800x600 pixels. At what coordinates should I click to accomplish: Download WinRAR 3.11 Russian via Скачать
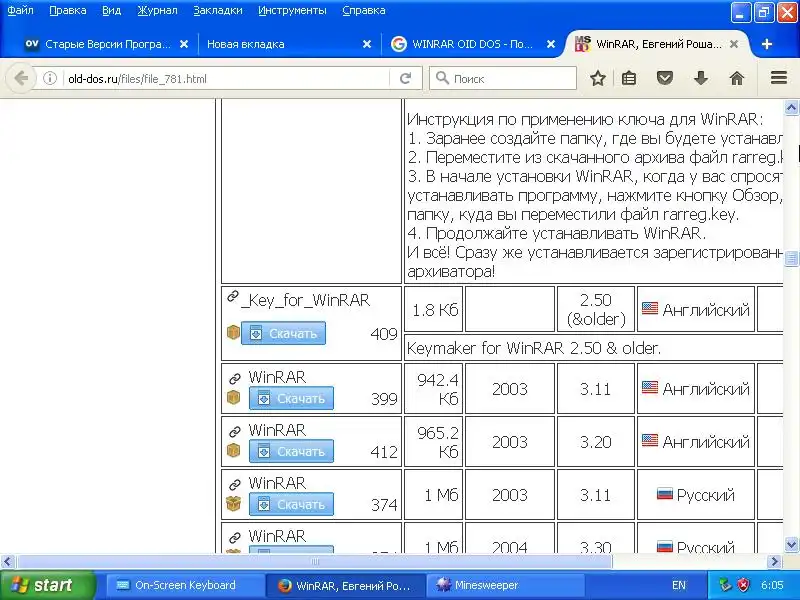point(291,504)
